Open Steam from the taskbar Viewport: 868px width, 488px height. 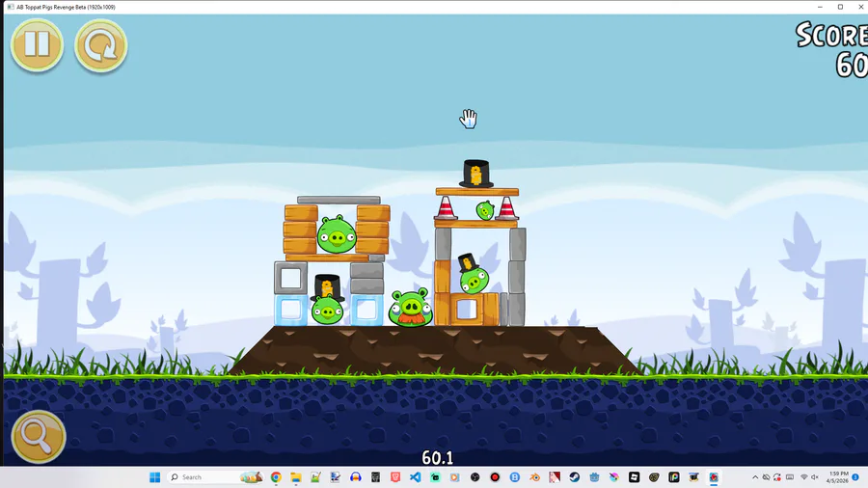click(574, 477)
